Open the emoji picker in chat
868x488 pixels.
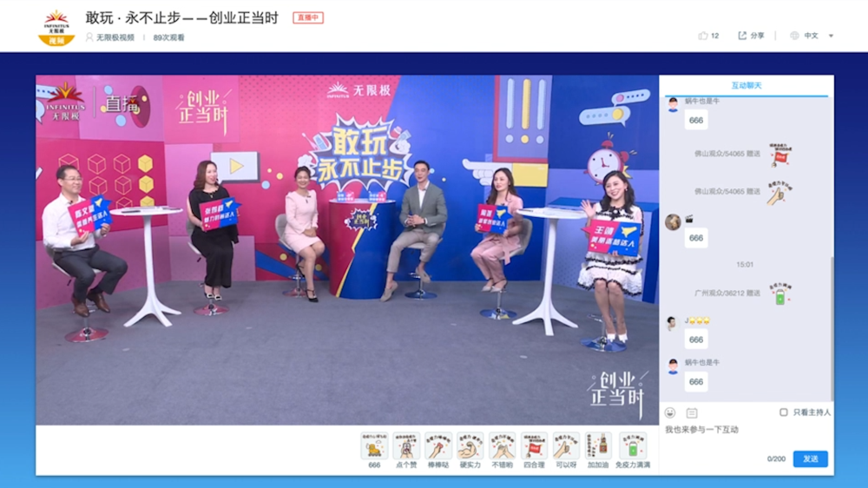670,412
